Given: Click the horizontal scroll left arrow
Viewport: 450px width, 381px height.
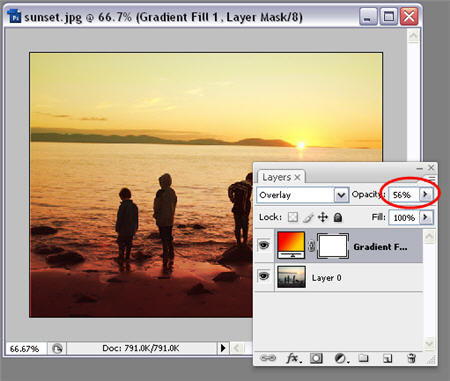Looking at the screenshot, I should tap(237, 348).
